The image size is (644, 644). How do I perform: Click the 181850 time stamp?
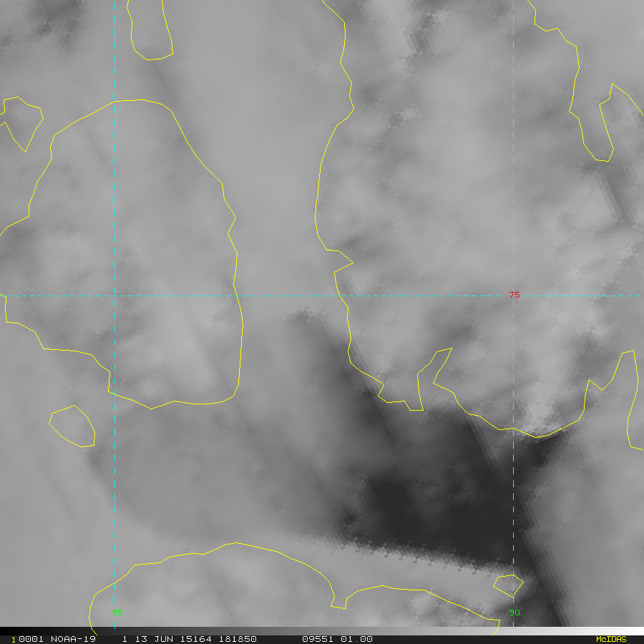[x=238, y=639]
